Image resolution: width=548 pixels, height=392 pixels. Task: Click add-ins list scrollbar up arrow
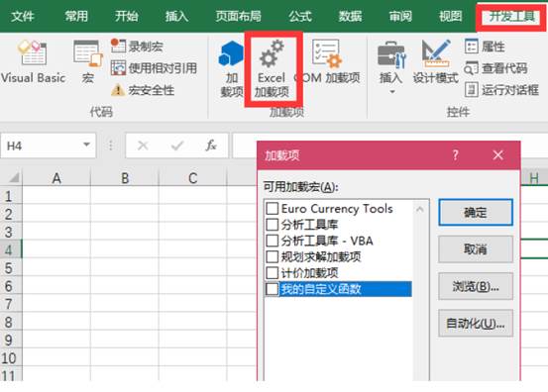[x=420, y=210]
